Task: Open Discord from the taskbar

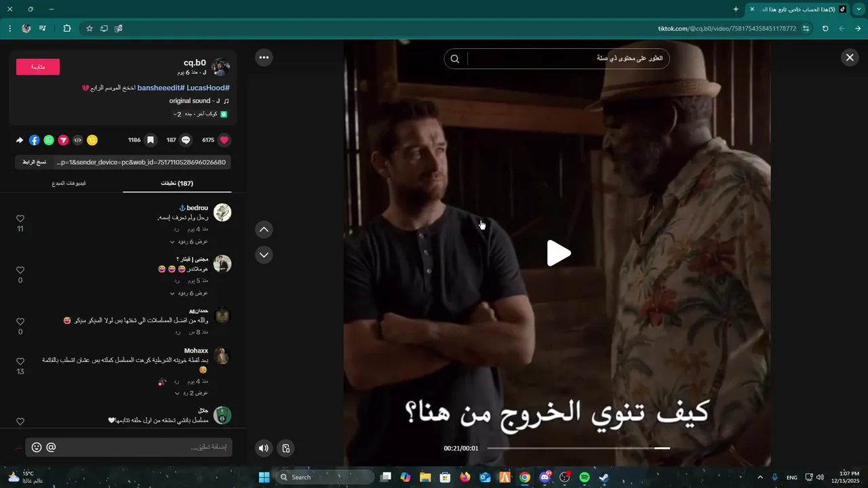Action: pos(545,477)
